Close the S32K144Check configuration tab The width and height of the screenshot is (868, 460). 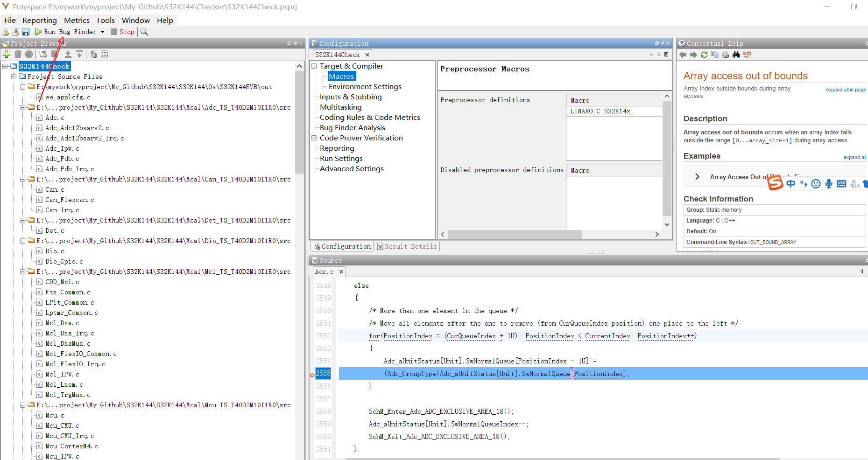367,55
